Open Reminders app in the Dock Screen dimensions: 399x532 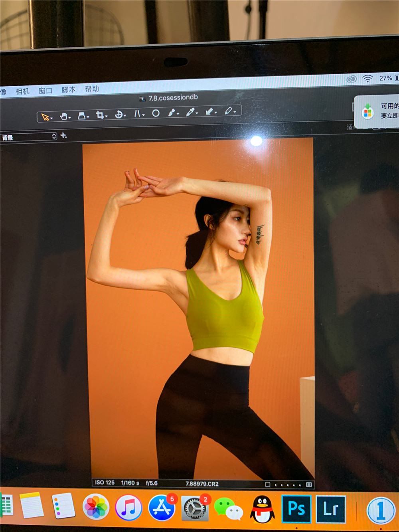(63, 506)
